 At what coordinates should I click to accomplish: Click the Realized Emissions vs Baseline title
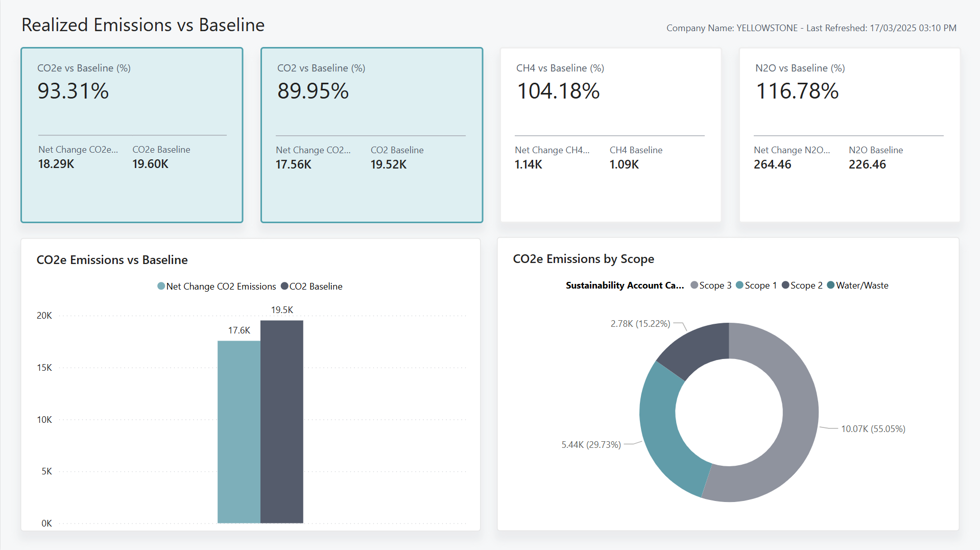pos(143,25)
